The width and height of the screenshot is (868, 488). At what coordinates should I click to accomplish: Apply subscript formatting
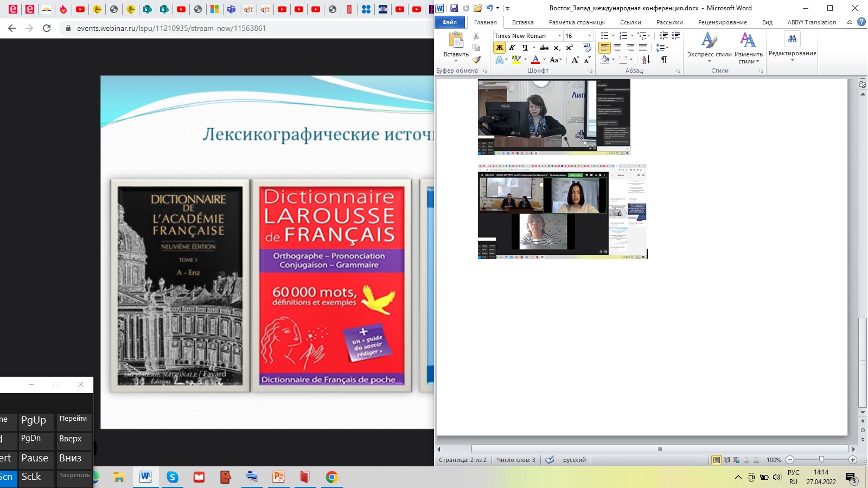557,48
